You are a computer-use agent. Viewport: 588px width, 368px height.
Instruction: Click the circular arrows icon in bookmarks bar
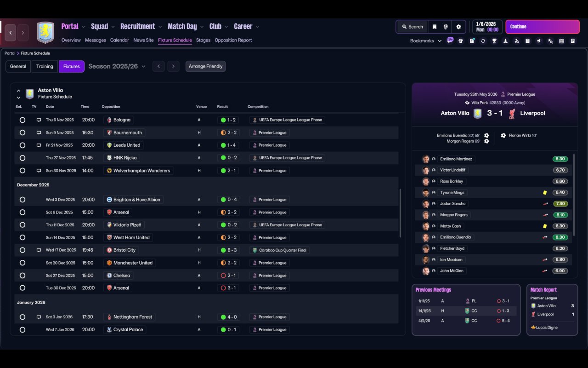(x=483, y=41)
